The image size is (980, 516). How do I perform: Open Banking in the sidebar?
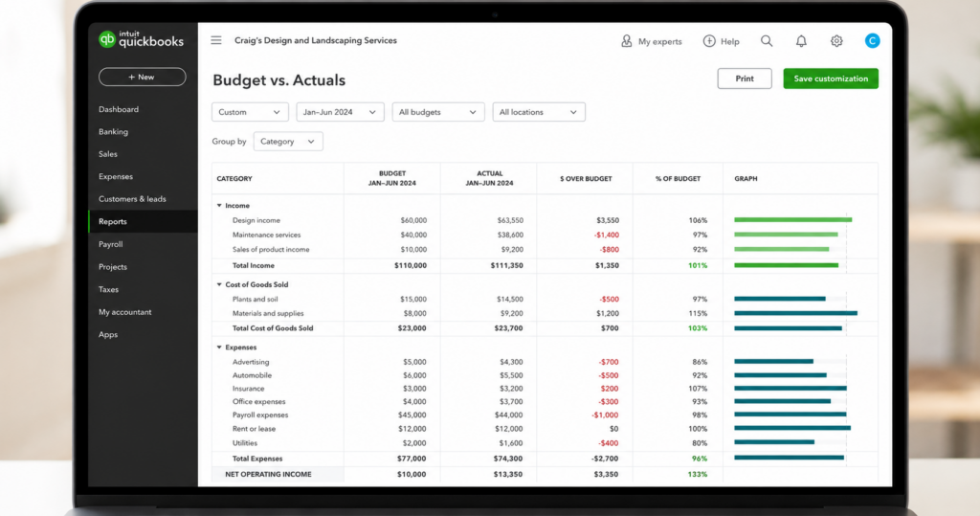tap(113, 132)
